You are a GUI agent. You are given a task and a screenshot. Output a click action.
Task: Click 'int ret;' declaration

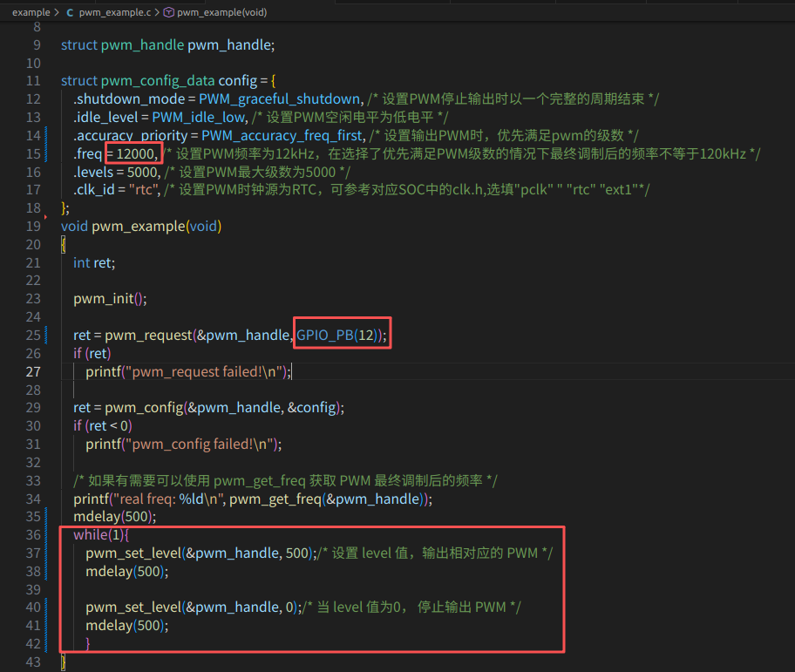[x=94, y=262]
